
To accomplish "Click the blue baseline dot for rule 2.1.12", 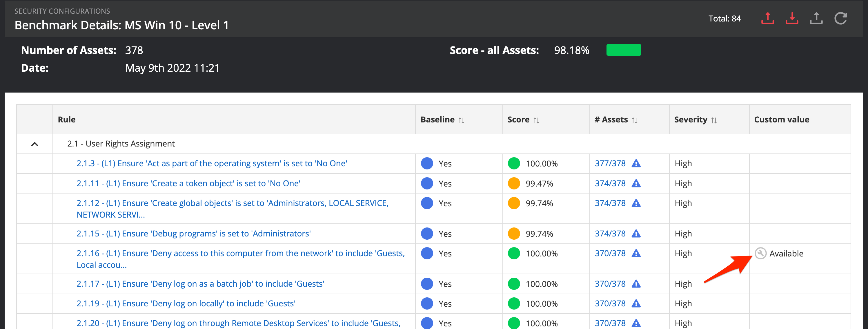I will (x=427, y=203).
